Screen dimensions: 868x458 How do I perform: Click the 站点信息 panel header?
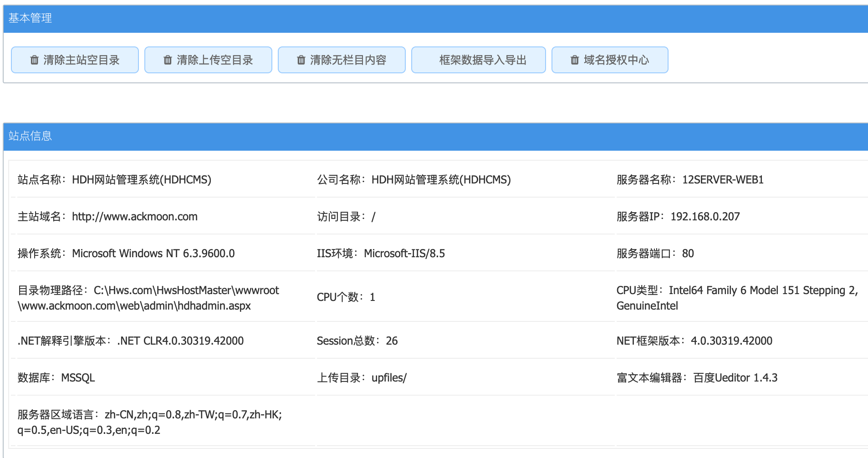(x=30, y=136)
